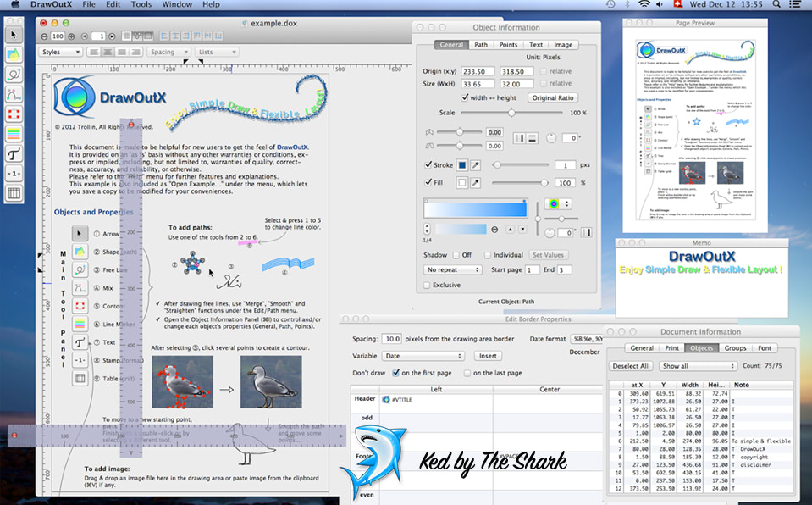Click the gradient up triangle button
812x505 pixels.
coord(510,229)
